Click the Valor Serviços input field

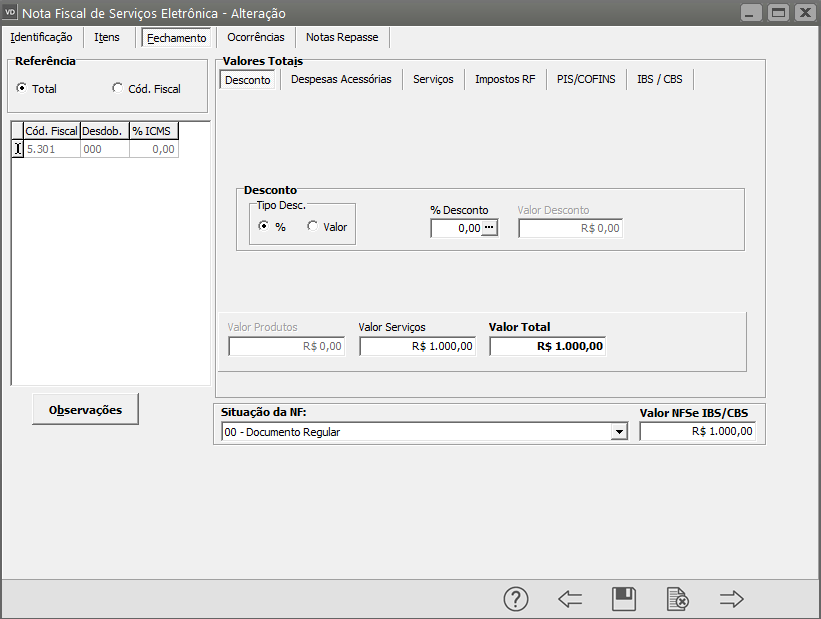[x=417, y=346]
